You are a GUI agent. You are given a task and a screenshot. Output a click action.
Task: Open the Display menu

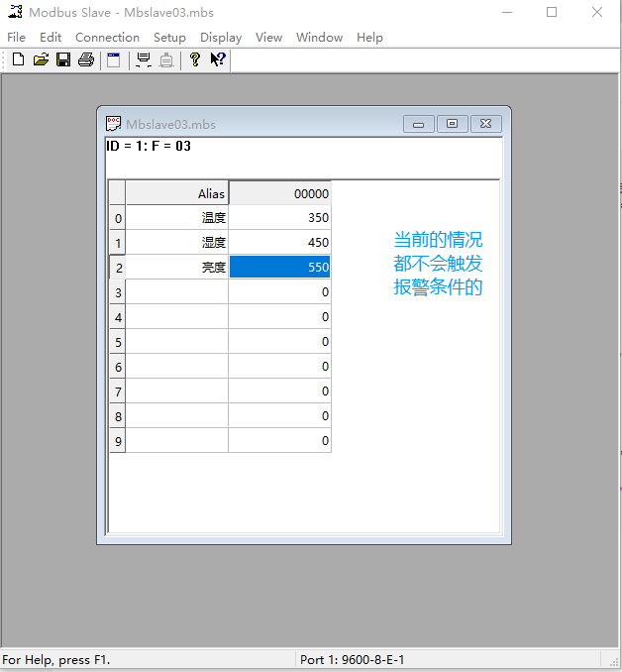pos(221,38)
